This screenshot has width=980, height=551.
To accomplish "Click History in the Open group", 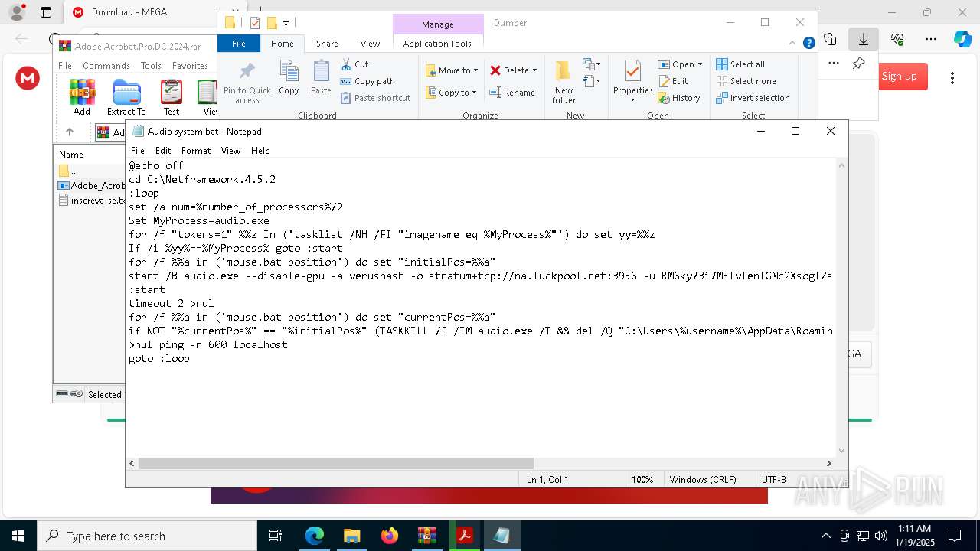I will pyautogui.click(x=679, y=98).
